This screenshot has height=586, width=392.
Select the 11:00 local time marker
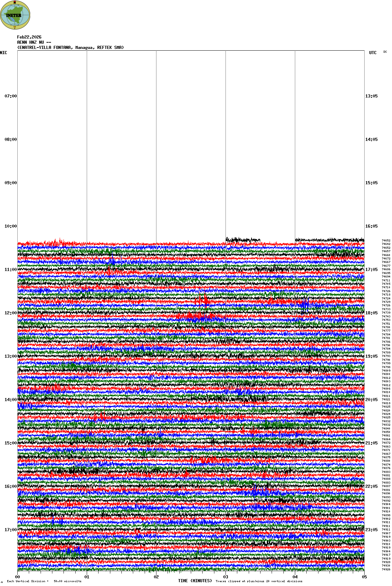tap(10, 270)
